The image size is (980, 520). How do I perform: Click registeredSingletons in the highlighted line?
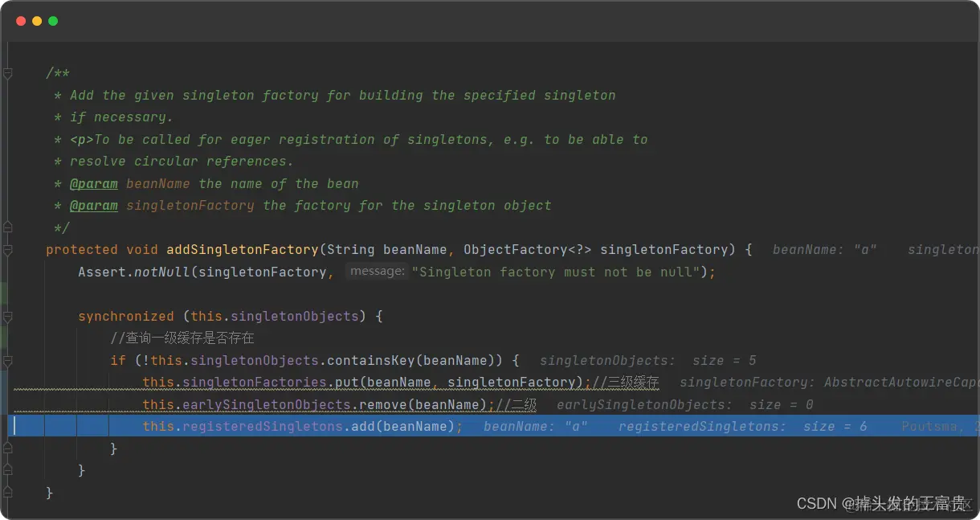[263, 427]
